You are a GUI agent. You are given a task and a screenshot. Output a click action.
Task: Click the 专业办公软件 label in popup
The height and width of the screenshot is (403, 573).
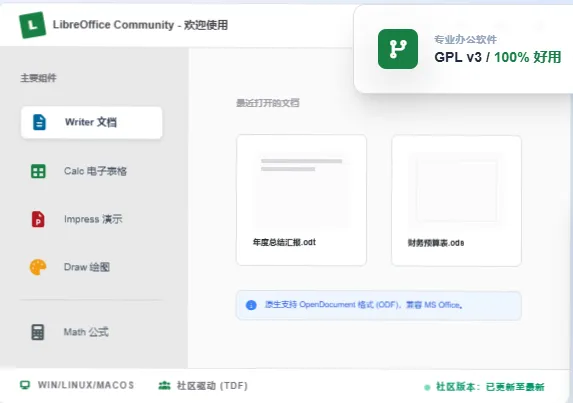click(465, 39)
